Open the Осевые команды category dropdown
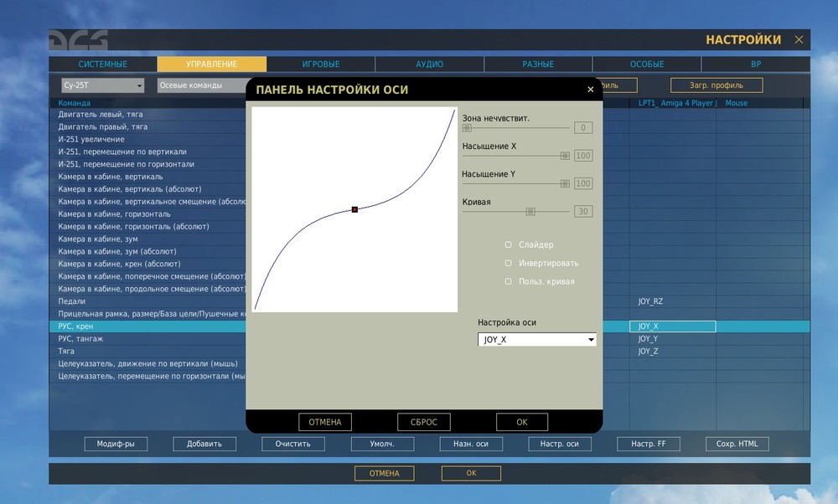Viewport: 838px width, 504px height. pos(202,85)
